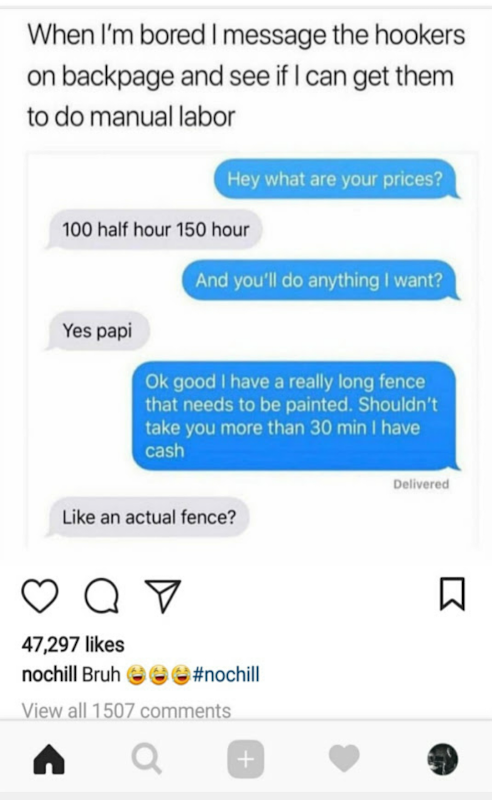Tap the long fence painting message bubble
The image size is (492, 800).
pyautogui.click(x=294, y=416)
